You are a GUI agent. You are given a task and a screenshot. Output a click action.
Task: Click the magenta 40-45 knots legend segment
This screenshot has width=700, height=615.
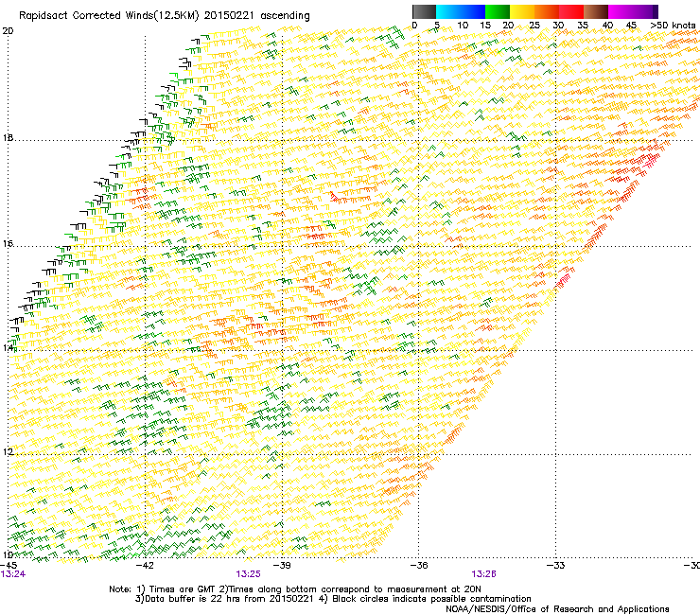621,11
